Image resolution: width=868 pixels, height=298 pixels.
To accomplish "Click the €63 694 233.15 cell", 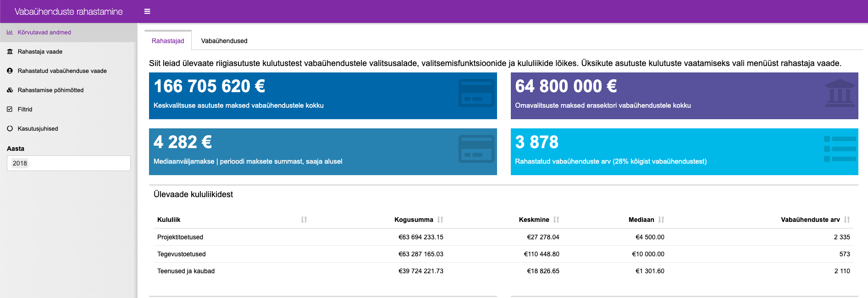I will coord(421,237).
